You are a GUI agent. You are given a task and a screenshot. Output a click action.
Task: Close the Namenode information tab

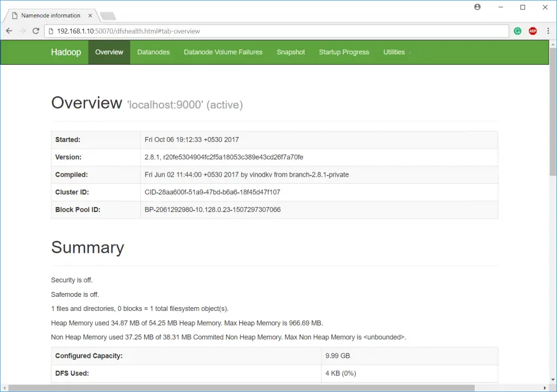(x=90, y=16)
